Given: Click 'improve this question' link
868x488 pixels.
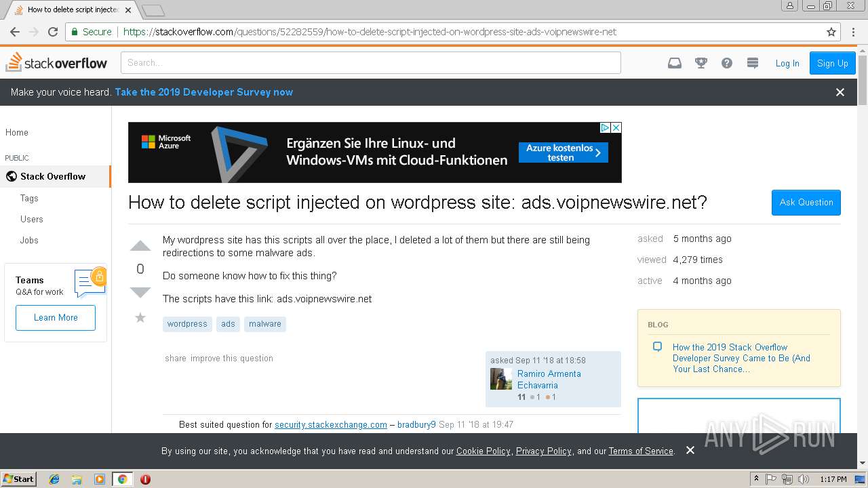Looking at the screenshot, I should [232, 358].
